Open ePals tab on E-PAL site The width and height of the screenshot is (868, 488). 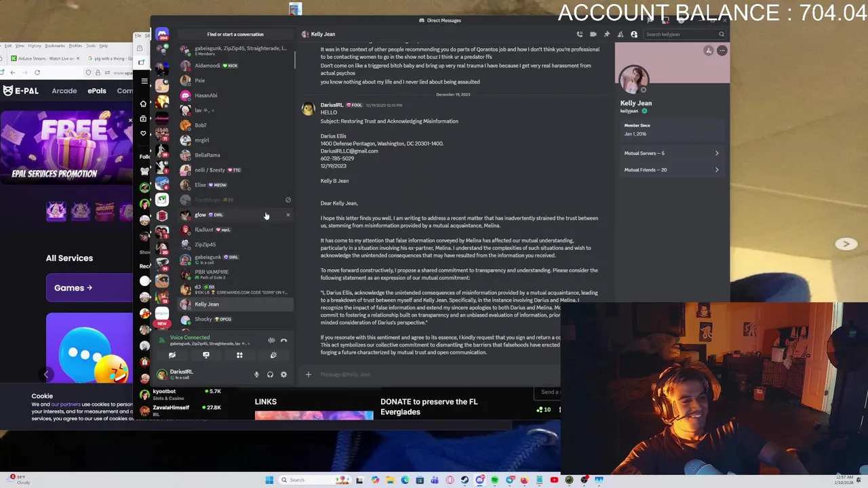coord(97,91)
